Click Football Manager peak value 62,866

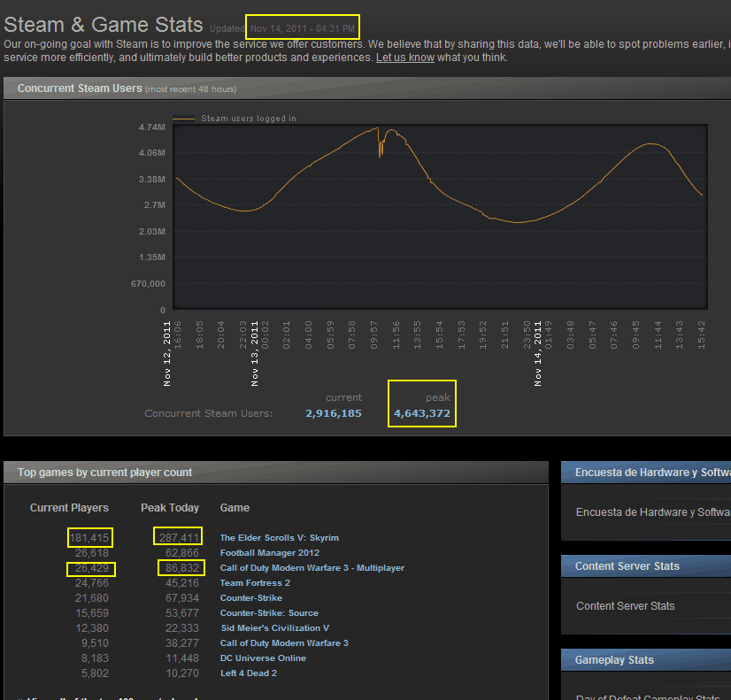[x=182, y=553]
